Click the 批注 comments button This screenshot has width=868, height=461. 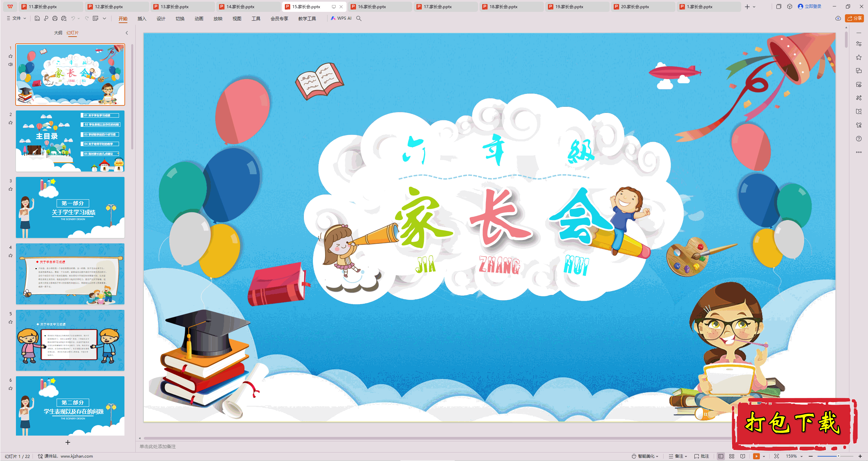point(702,456)
